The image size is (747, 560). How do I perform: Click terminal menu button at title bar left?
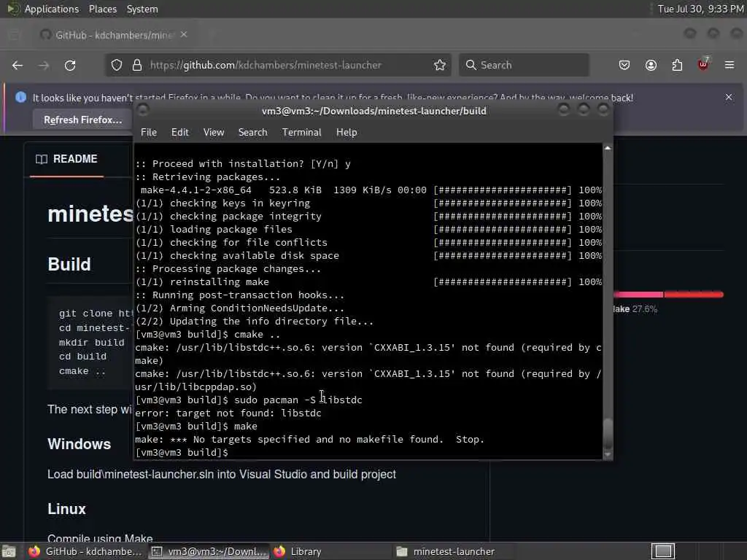click(x=142, y=110)
